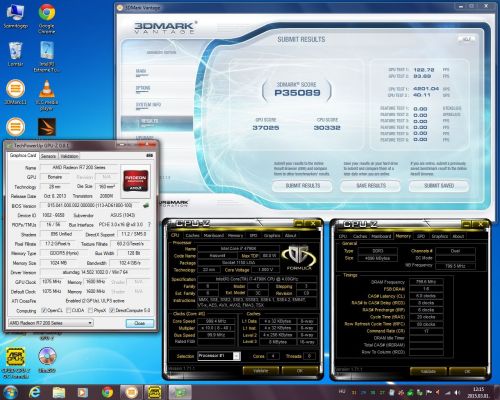This screenshot has height=400, width=500.
Task: Open the Computer desktop icon
Action: click(15, 16)
